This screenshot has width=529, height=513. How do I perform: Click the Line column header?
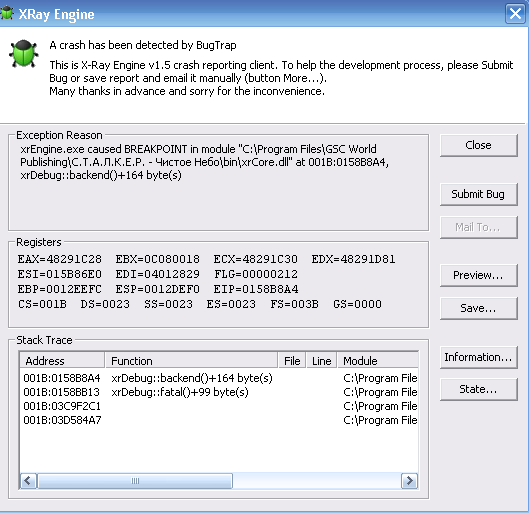322,361
